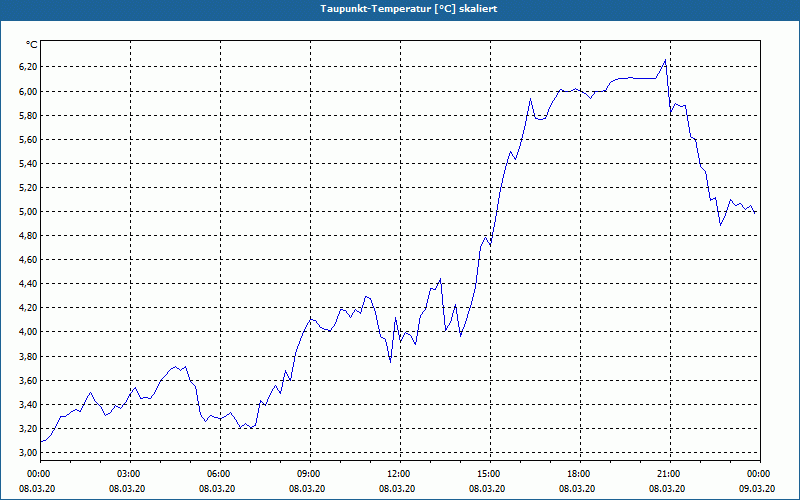Click the 08.03.20 date under 03:00

click(x=127, y=489)
